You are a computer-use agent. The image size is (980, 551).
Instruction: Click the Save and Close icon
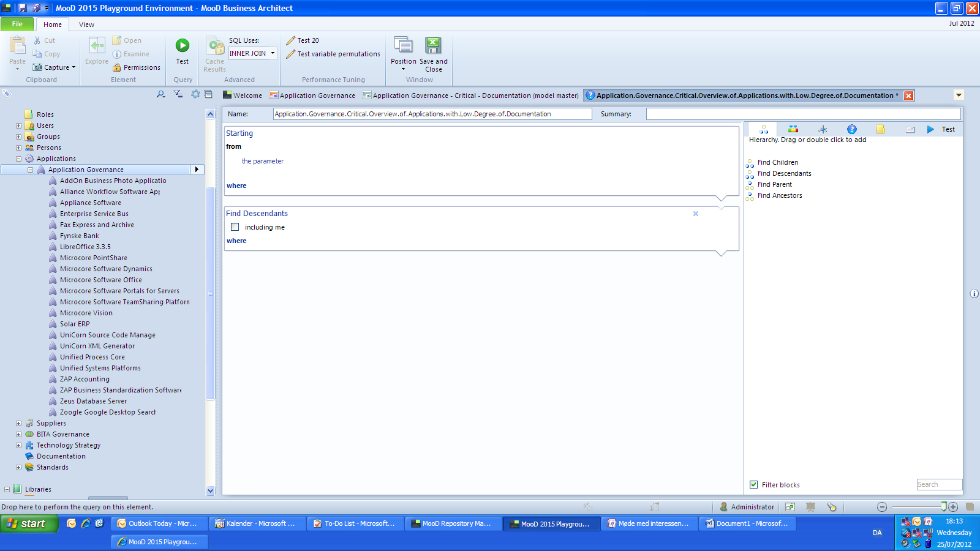(433, 46)
